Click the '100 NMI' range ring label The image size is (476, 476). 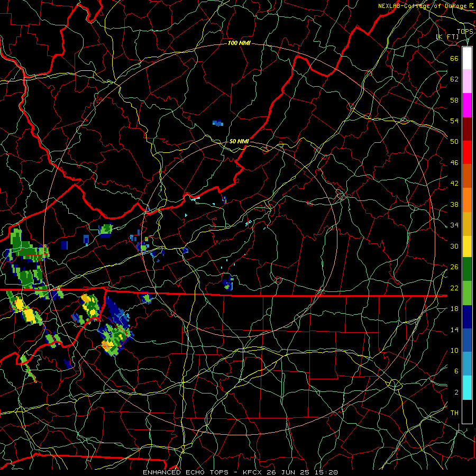239,43
